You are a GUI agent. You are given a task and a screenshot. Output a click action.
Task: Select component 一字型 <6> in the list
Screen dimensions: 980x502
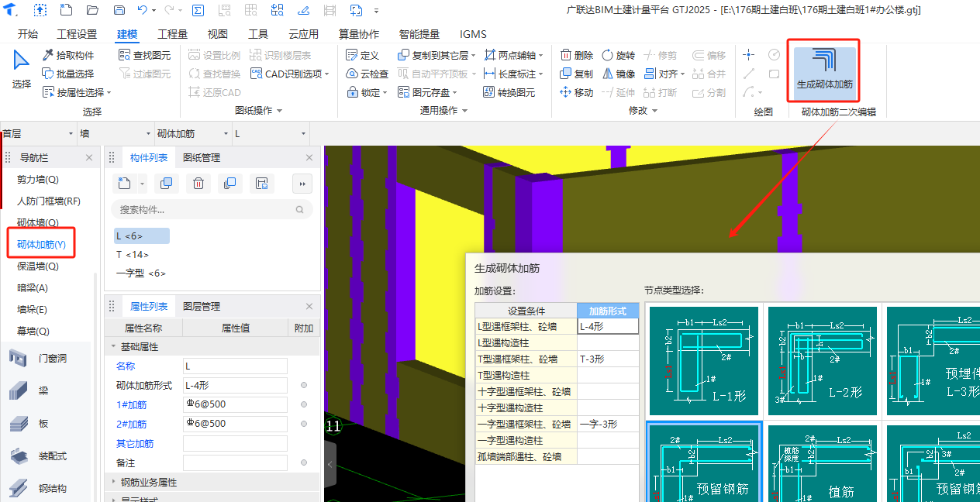point(140,273)
